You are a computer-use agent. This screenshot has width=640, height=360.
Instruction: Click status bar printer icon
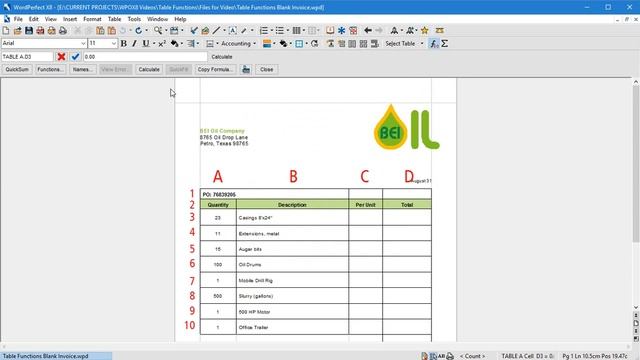[450, 356]
